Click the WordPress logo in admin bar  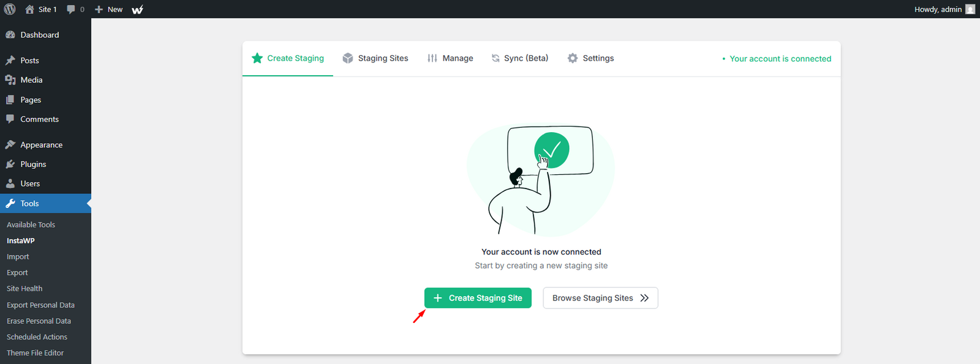pyautogui.click(x=10, y=9)
